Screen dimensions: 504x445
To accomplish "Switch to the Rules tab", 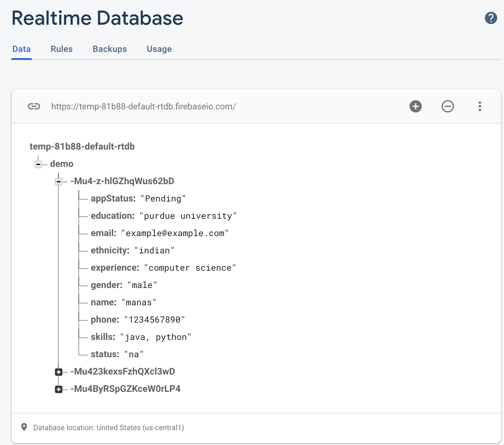I will click(x=61, y=49).
